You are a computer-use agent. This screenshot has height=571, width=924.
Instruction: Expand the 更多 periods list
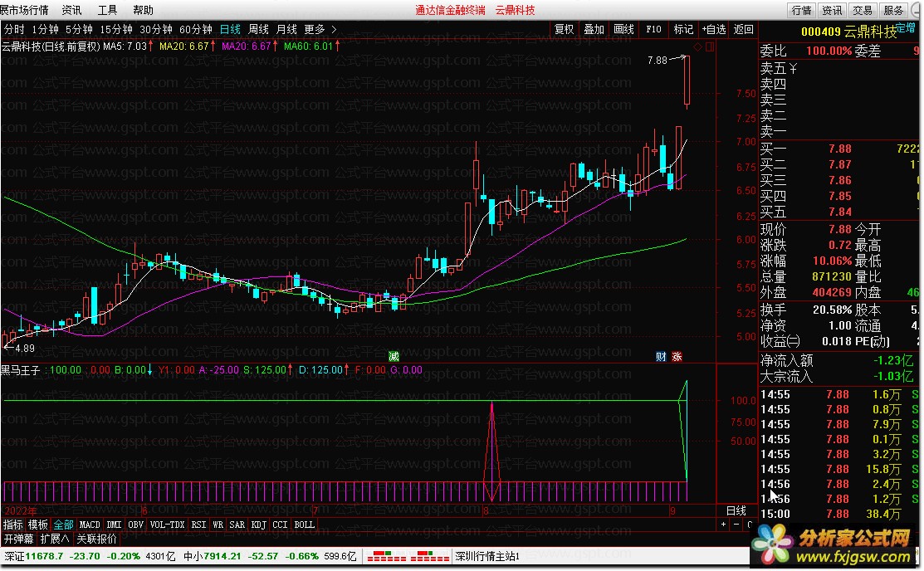coord(315,29)
